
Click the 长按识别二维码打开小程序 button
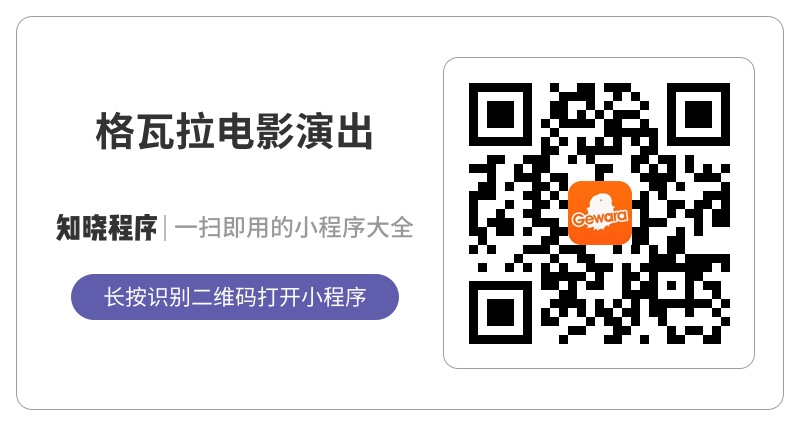[x=235, y=297]
